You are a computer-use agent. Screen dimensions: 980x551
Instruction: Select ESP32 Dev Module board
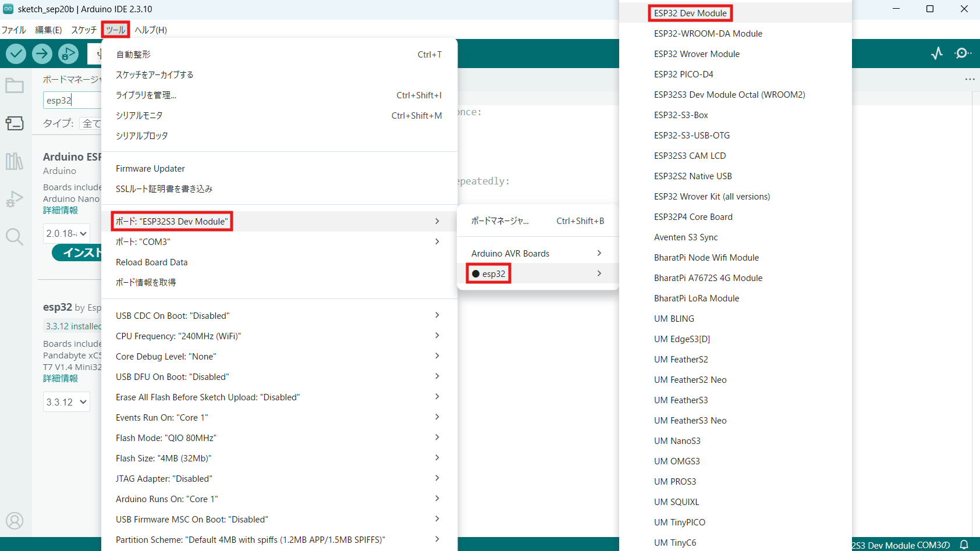click(736, 13)
